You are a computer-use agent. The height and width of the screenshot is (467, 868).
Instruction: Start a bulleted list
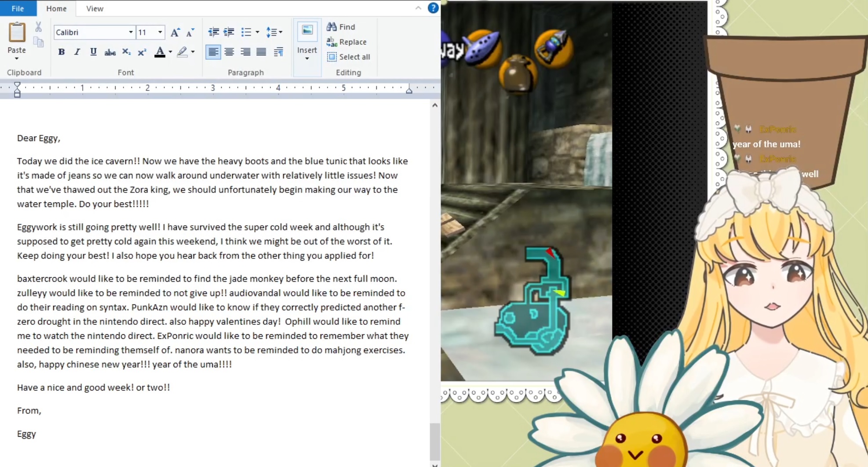point(246,32)
